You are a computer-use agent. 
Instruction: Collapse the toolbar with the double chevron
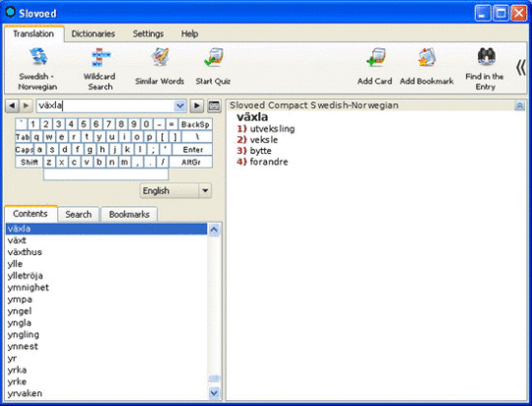coord(521,68)
